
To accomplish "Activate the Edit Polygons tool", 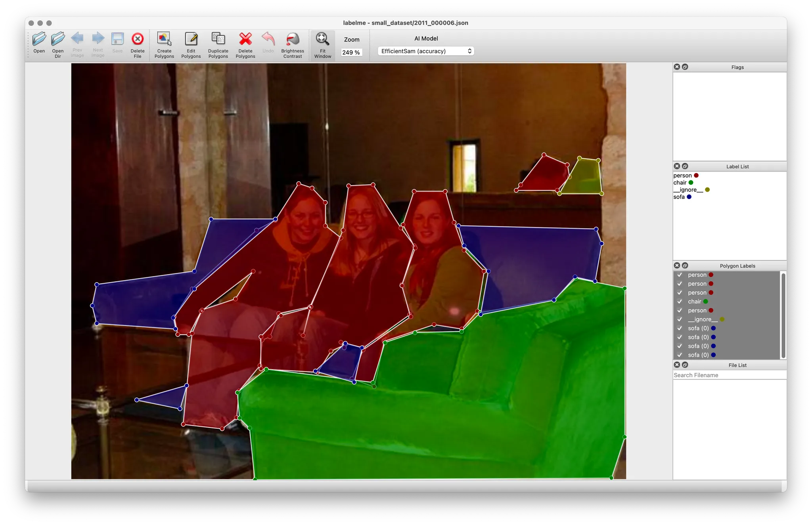I will click(x=191, y=39).
